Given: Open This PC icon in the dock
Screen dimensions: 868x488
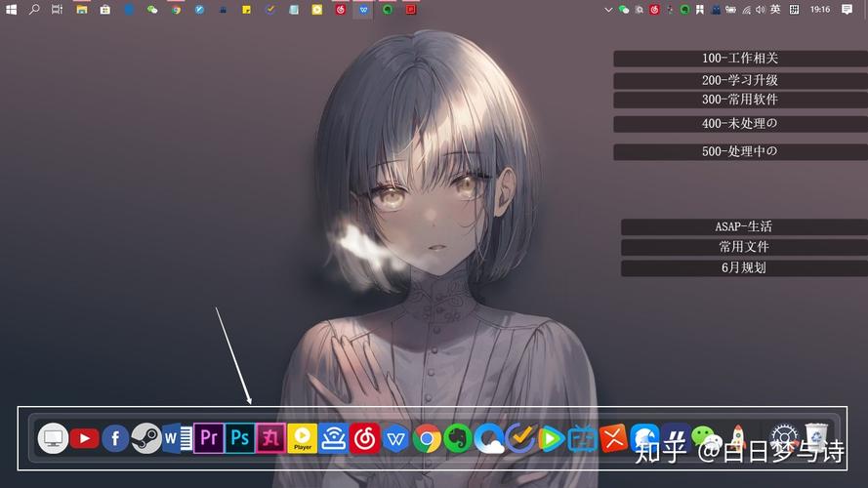Looking at the screenshot, I should 53,438.
